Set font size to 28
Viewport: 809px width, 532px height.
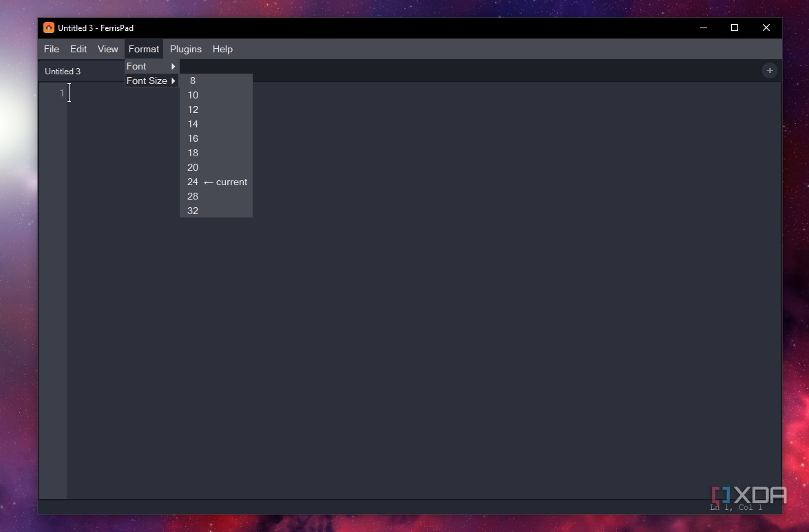pos(216,196)
